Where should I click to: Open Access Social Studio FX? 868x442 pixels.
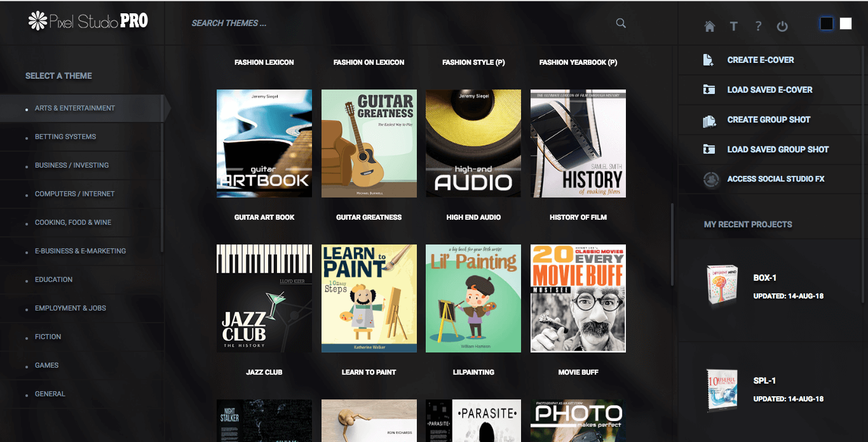click(x=776, y=179)
